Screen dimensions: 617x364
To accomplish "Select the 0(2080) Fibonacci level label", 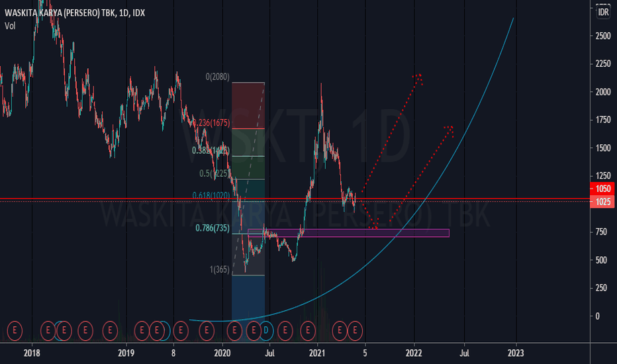I will [218, 77].
